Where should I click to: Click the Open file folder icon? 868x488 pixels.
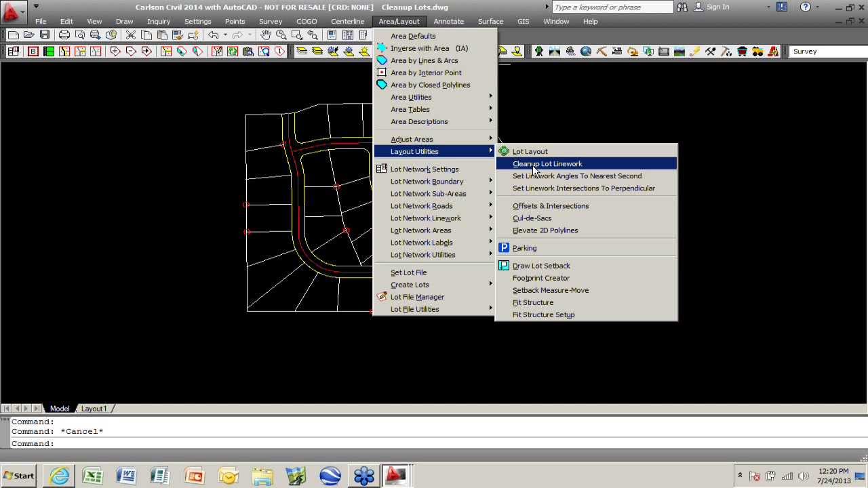click(x=29, y=35)
